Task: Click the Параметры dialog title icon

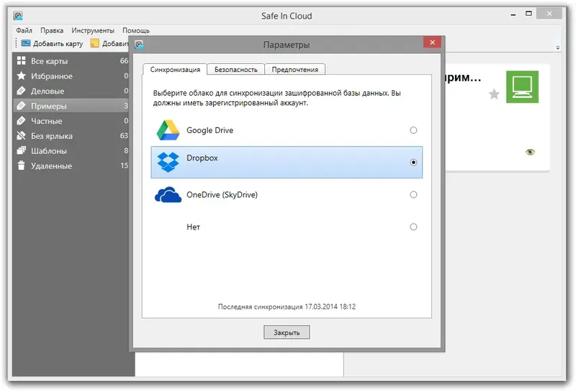Action: click(138, 45)
